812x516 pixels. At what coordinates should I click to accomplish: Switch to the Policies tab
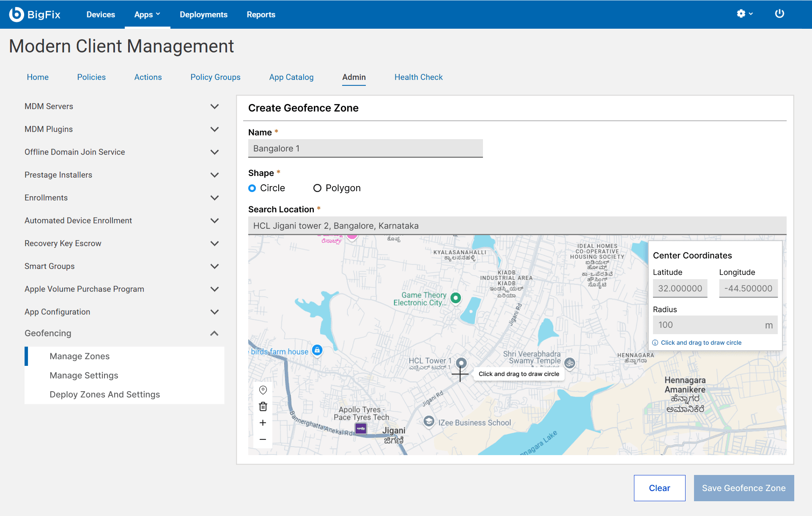point(91,77)
